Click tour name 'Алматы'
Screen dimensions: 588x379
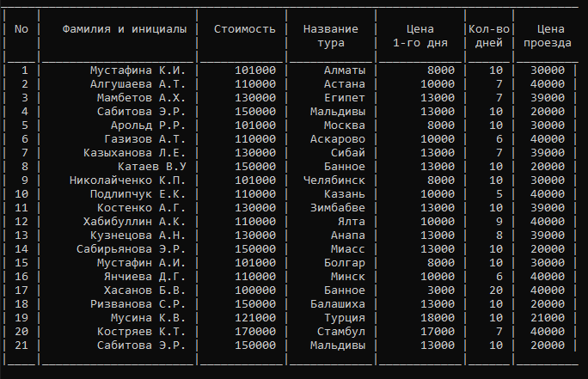pos(345,70)
